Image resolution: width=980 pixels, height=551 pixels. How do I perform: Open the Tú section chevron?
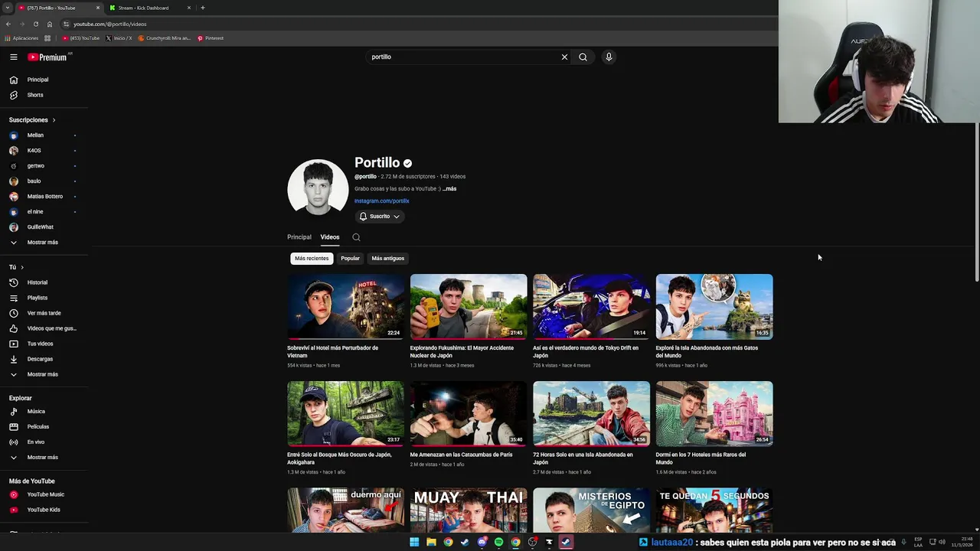[22, 267]
